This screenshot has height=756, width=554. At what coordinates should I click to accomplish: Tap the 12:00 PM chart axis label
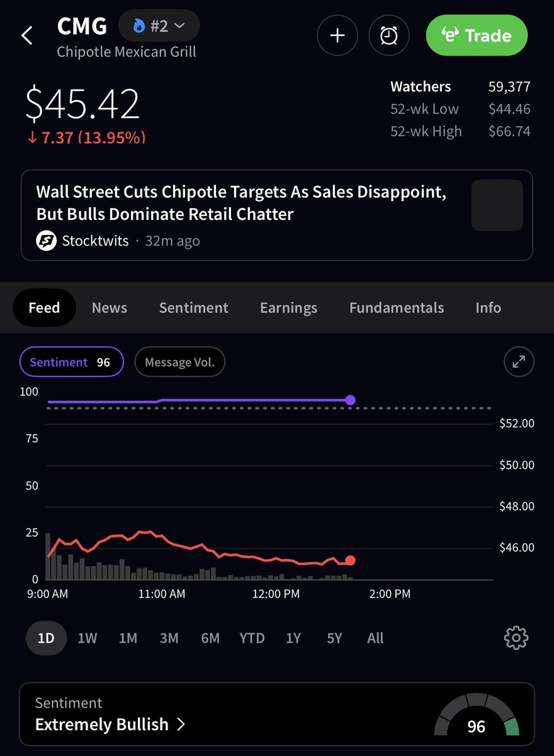276,594
